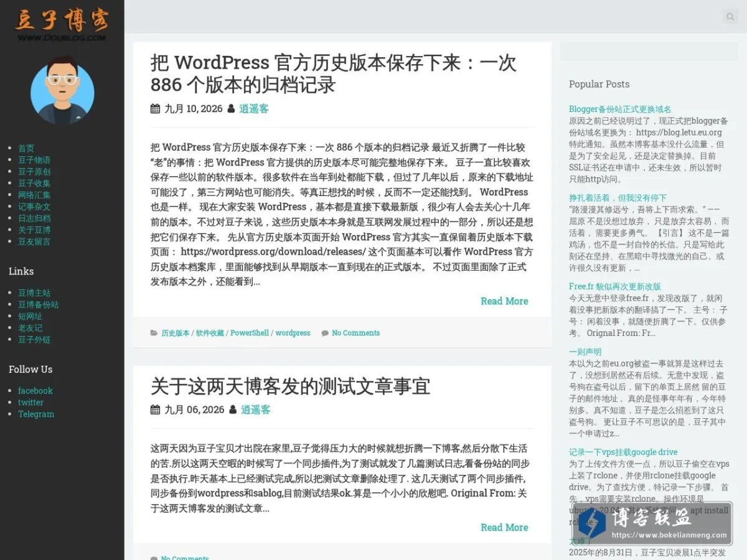
Task: Open 关于豆博 menu item
Action: point(34,230)
